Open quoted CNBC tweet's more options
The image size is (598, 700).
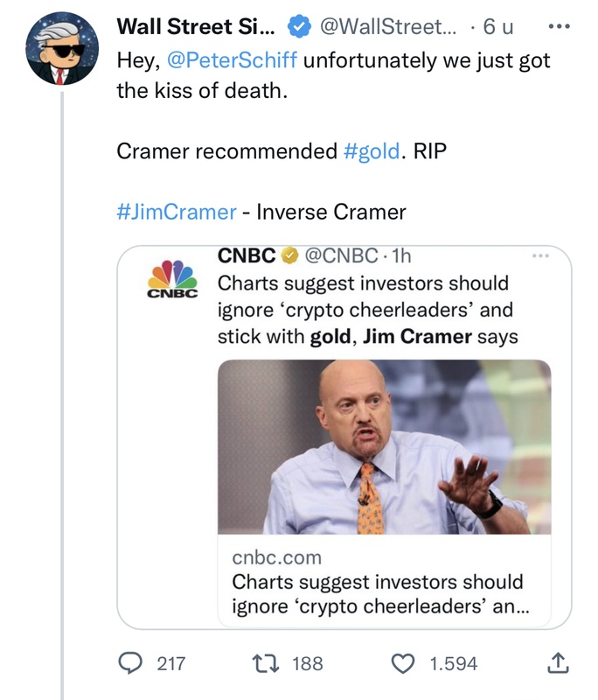click(x=541, y=256)
